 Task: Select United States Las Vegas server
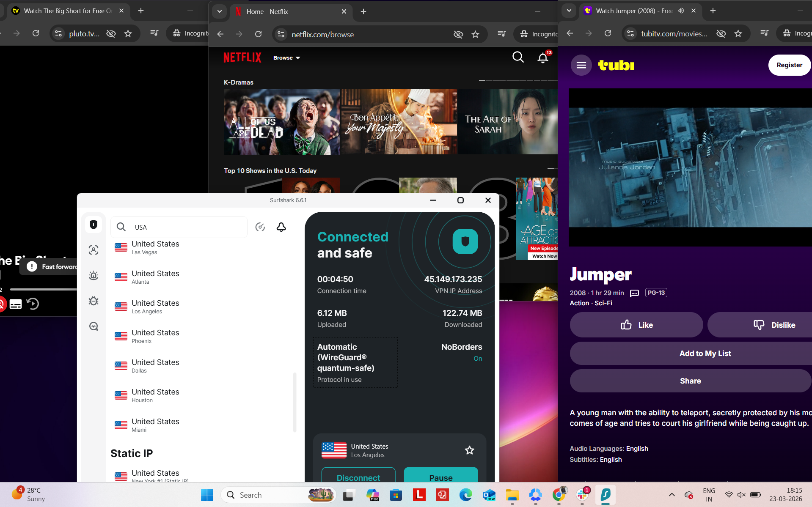coord(201,247)
